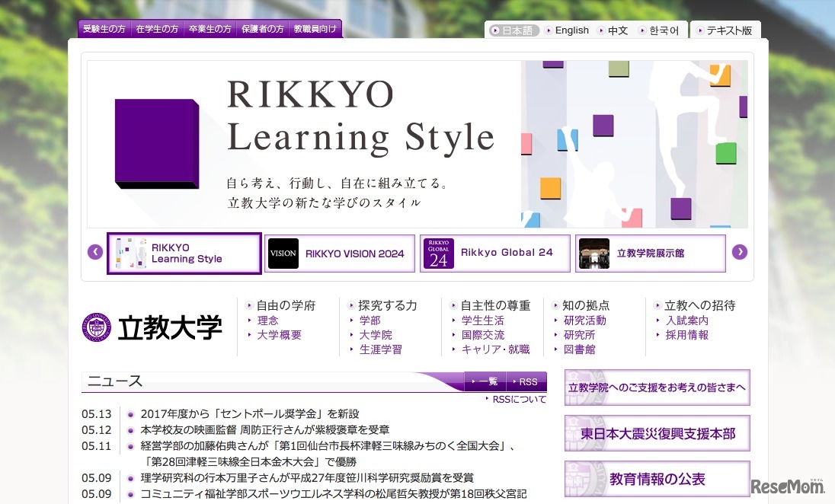Image resolution: width=835 pixels, height=504 pixels.
Task: Click the previous carousel arrow
Action: pyautogui.click(x=94, y=251)
